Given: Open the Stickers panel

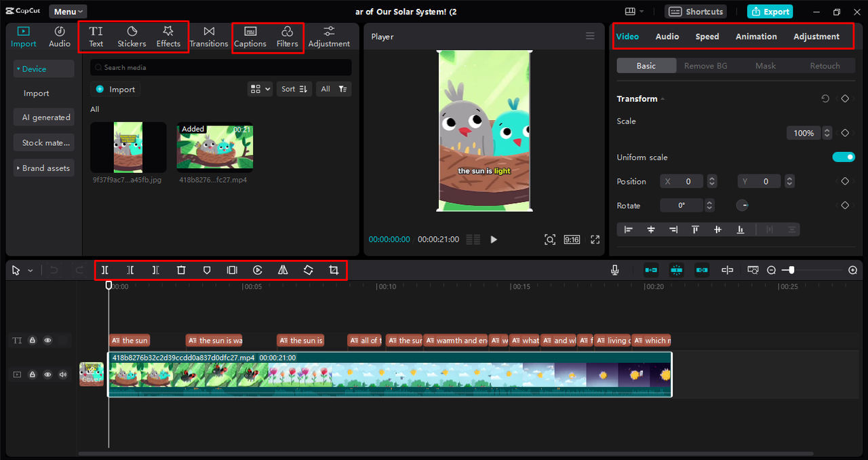Looking at the screenshot, I should tap(132, 37).
